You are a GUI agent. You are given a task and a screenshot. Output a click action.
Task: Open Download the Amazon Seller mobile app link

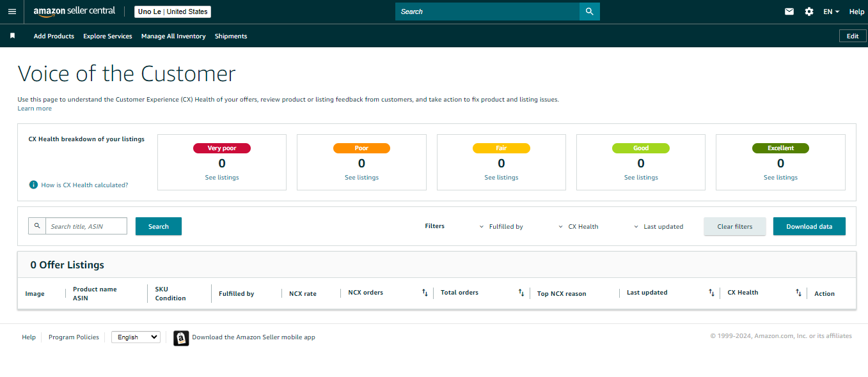pos(253,337)
